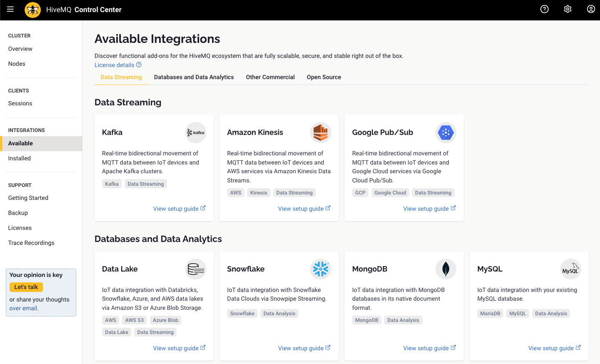Click external-link icon in Google Pub/Sub setup guide

pos(453,208)
